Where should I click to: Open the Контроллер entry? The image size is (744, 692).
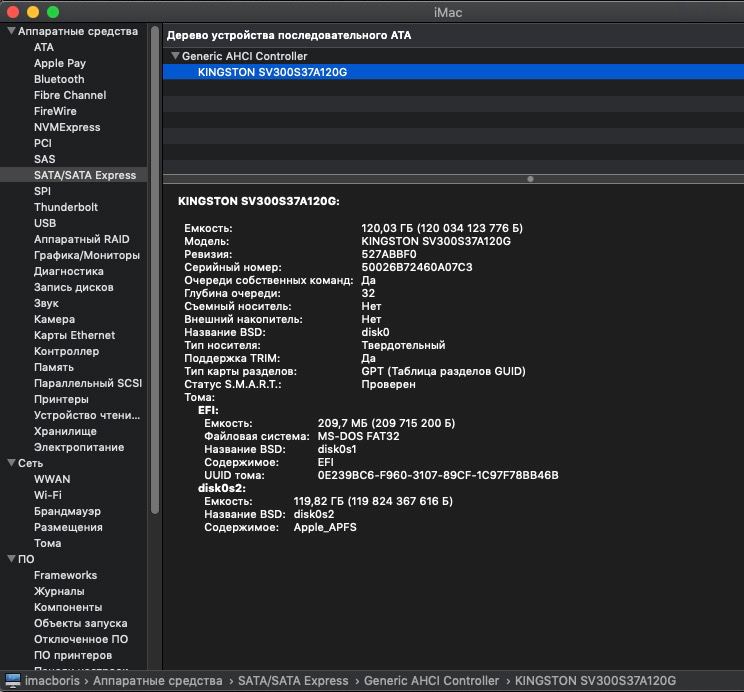coord(66,351)
